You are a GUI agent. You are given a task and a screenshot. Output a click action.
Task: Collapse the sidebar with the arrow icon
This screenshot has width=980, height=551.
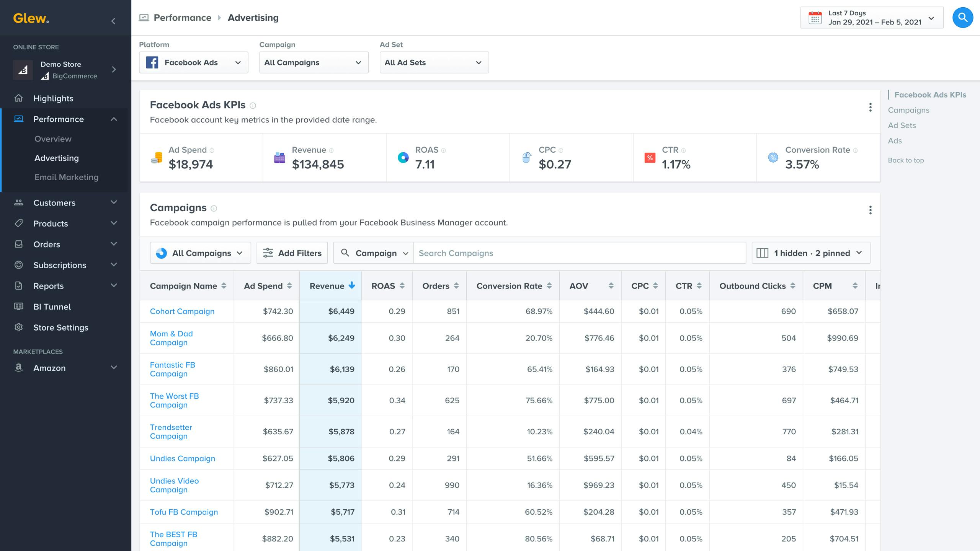[x=113, y=21]
